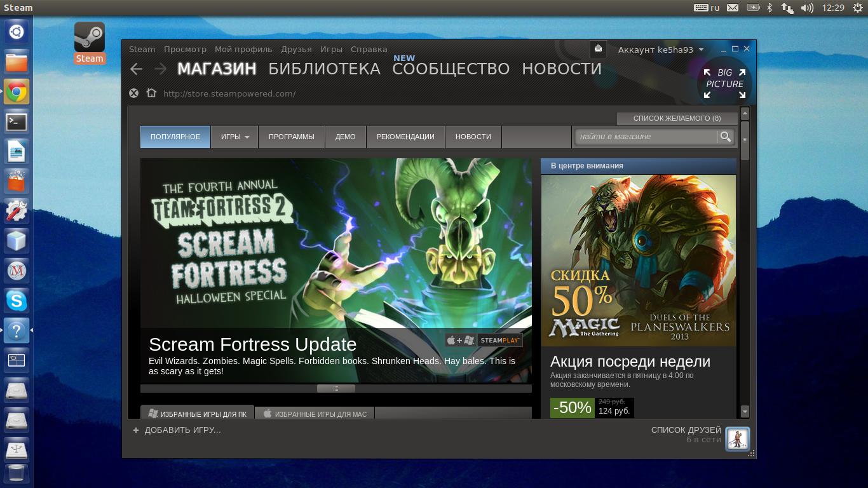
Task: Open the store home page via house icon
Action: (151, 93)
